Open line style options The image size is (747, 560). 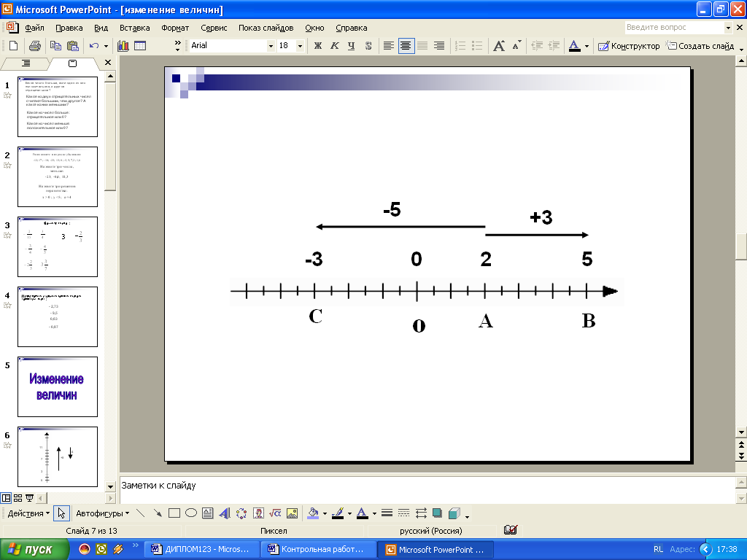click(x=387, y=513)
